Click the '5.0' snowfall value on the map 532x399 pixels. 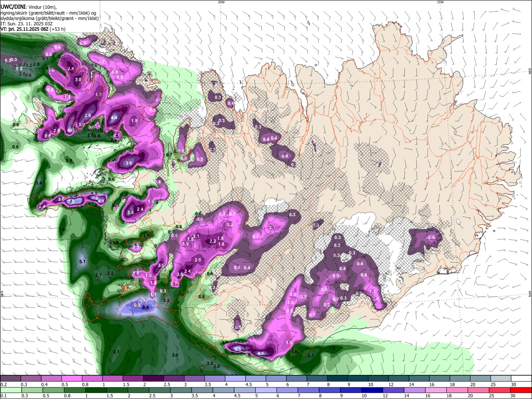tap(238, 349)
